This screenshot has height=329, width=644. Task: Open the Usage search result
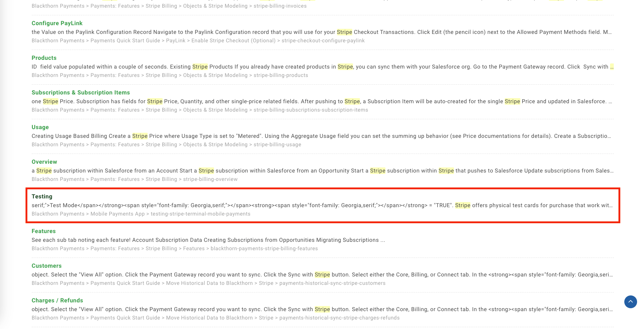(x=40, y=127)
